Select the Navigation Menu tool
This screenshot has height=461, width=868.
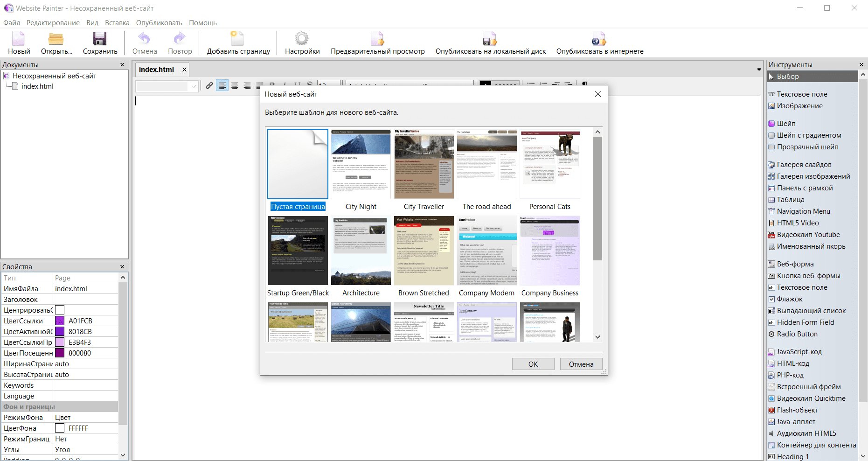803,211
